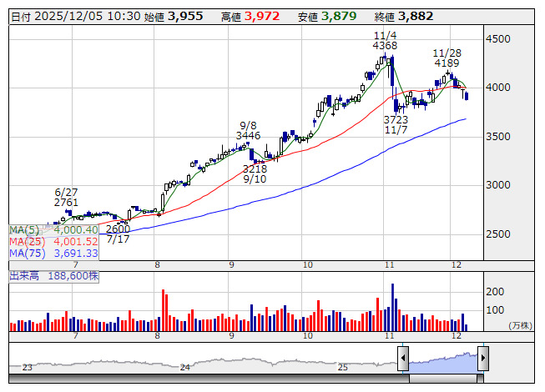545x392 pixels.
Task: Click the 9/8 3446 high label
Action: (248, 130)
